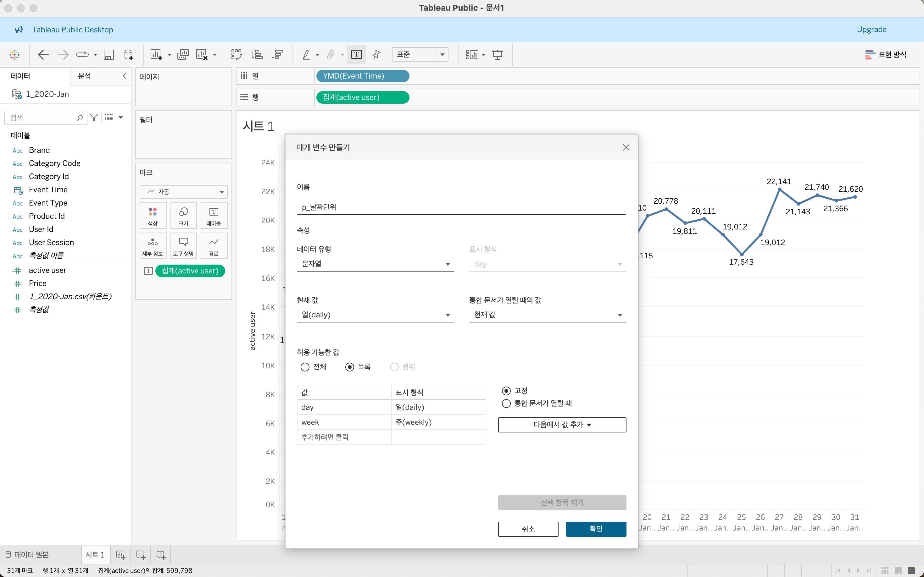Image resolution: width=924 pixels, height=577 pixels.
Task: Toggle the show mark labels icon
Action: coord(356,55)
